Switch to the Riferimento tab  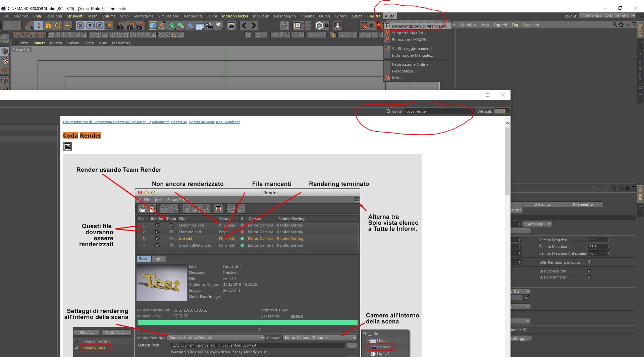pos(583,204)
